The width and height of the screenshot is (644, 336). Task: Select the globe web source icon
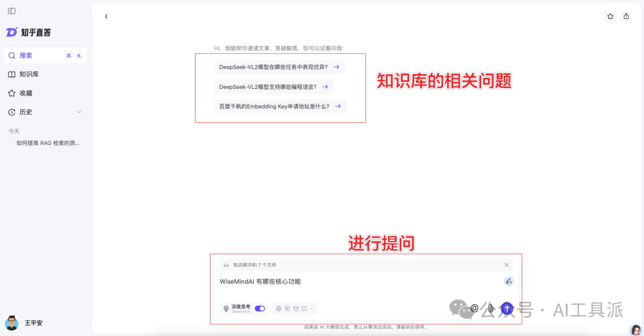[279, 309]
